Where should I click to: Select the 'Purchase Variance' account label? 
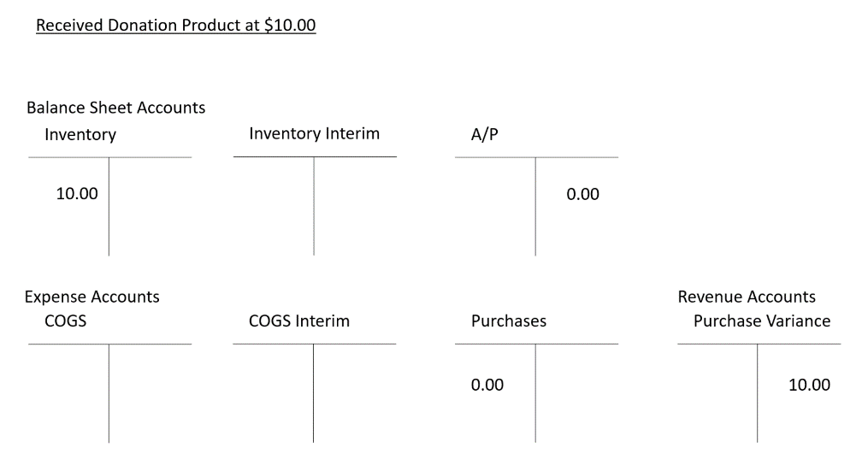point(761,321)
